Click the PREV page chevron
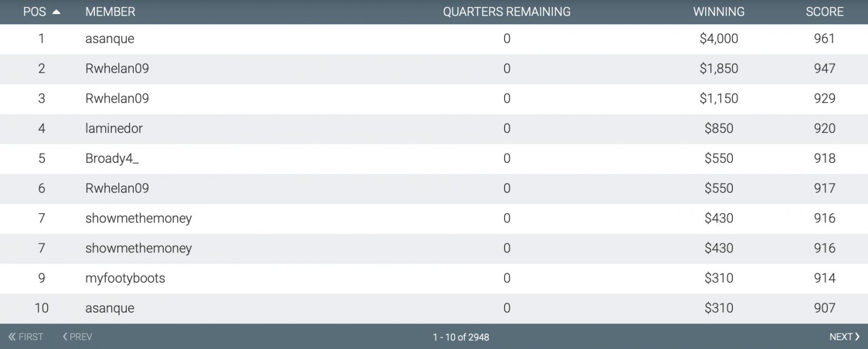 tap(65, 337)
